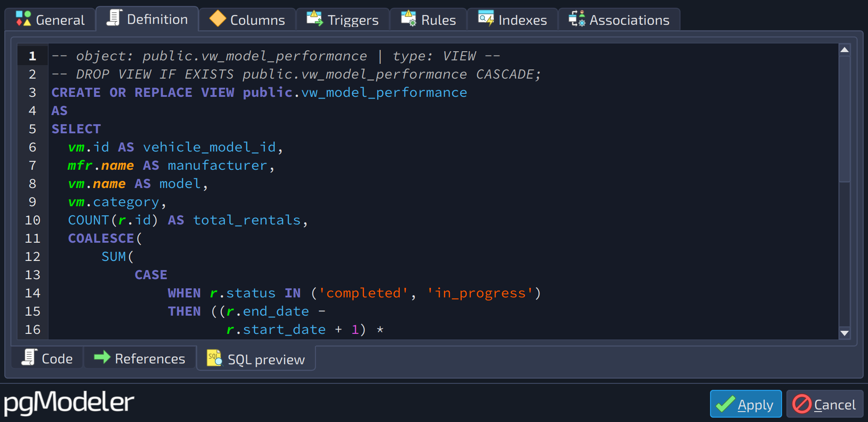This screenshot has height=422, width=868.
Task: Click the General tab shapes icon
Action: click(23, 19)
